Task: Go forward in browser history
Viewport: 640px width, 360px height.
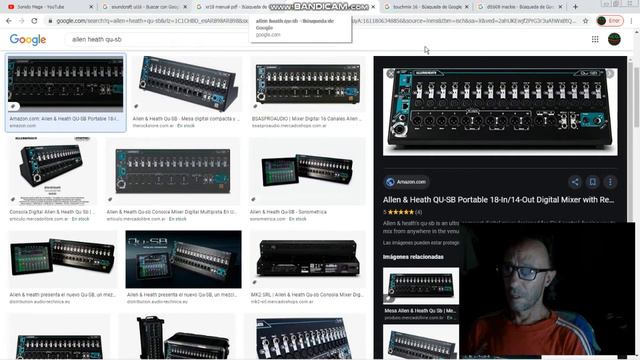Action: tap(22, 21)
